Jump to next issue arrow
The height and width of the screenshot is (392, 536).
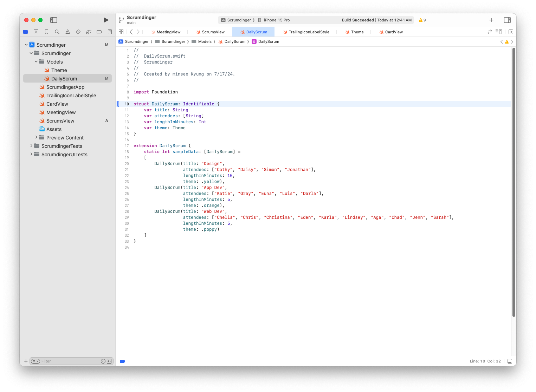512,41
